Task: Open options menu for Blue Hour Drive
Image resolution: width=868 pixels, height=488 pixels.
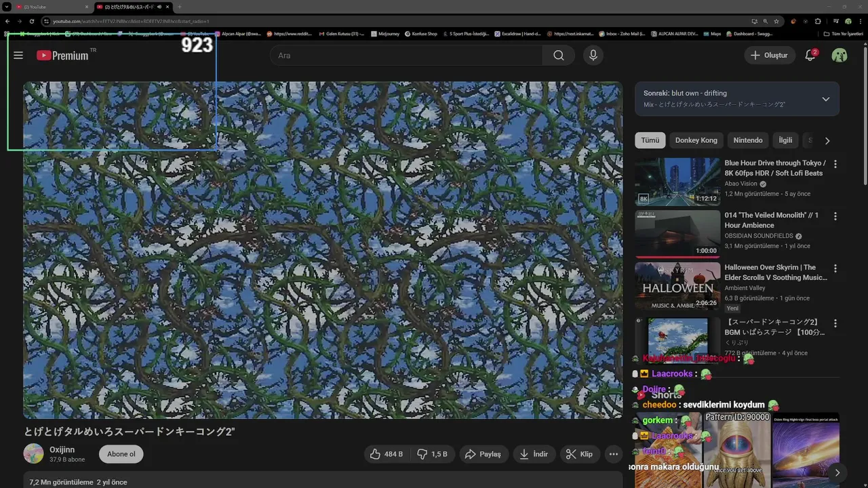Action: tap(835, 164)
